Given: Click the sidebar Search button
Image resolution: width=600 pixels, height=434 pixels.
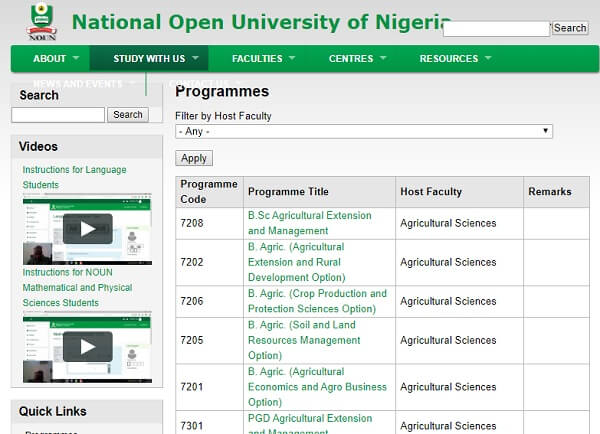Looking at the screenshot, I should pyautogui.click(x=128, y=114).
